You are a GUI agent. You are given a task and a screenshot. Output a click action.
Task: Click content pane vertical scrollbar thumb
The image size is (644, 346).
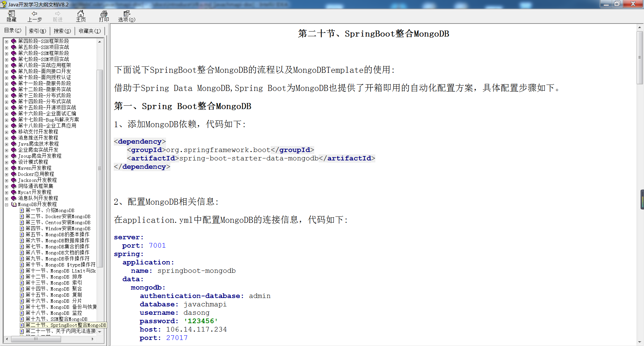[640, 57]
